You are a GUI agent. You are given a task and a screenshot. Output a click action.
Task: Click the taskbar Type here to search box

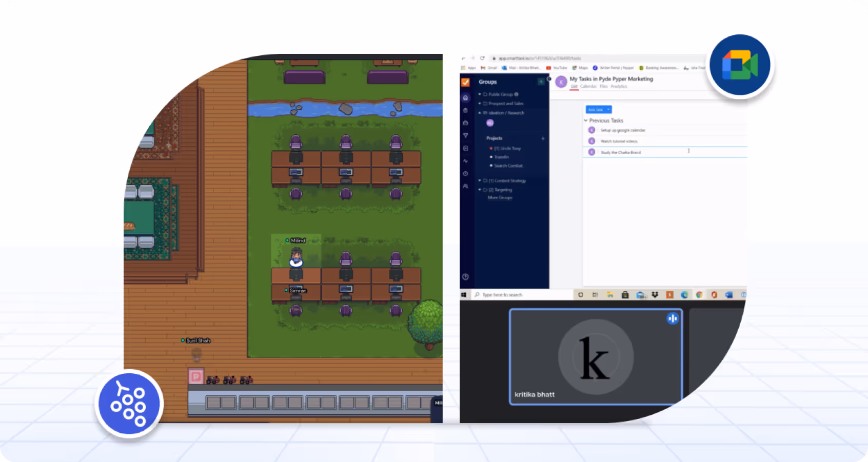click(x=521, y=295)
